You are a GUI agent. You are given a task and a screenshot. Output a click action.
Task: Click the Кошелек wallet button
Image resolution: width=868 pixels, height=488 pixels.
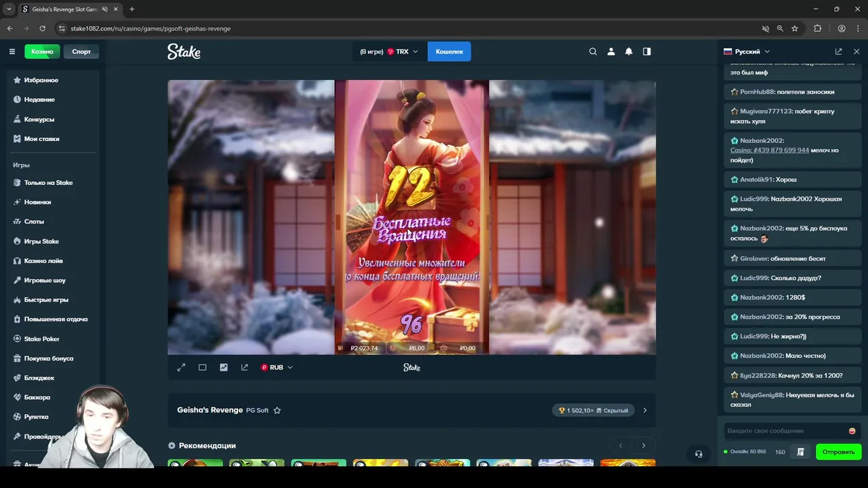pyautogui.click(x=449, y=52)
